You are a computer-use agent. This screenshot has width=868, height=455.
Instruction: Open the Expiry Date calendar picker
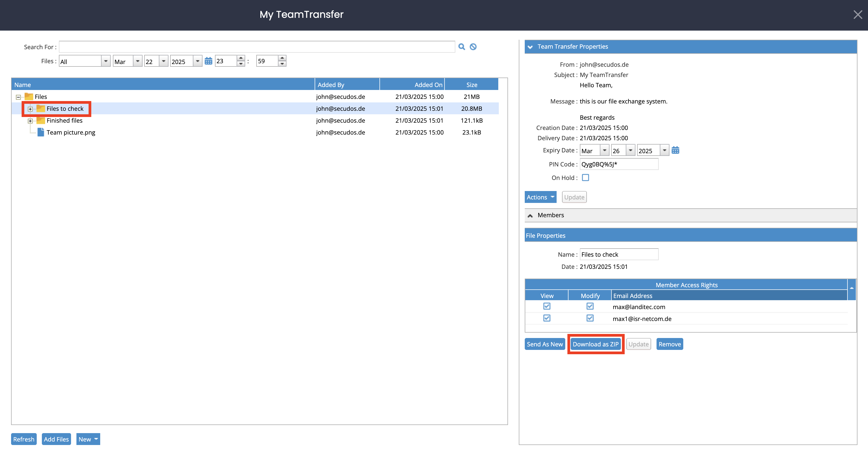tap(676, 150)
